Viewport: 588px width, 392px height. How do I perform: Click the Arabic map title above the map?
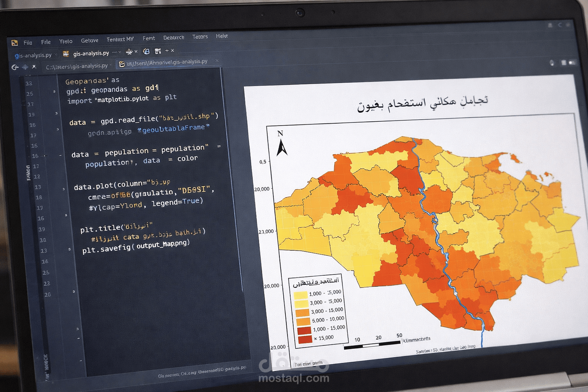pyautogui.click(x=423, y=103)
